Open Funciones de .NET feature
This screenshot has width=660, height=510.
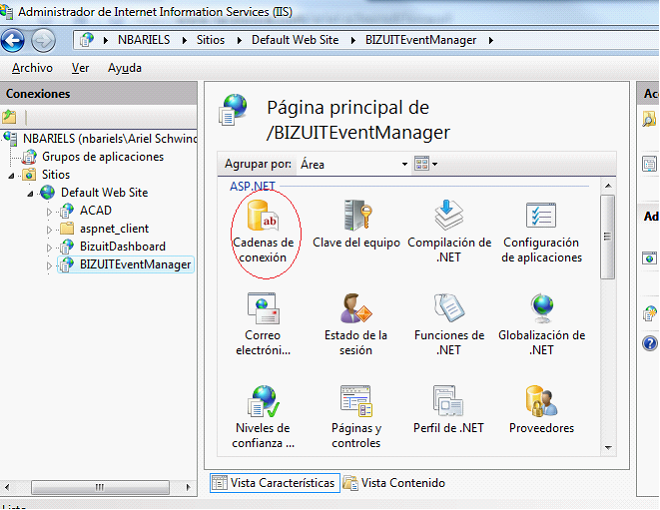coord(449,324)
